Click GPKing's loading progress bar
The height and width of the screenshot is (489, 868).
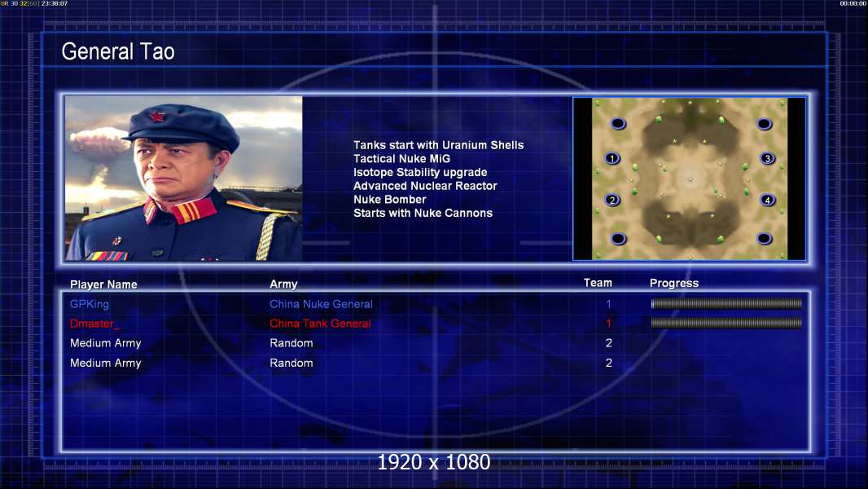[726, 303]
